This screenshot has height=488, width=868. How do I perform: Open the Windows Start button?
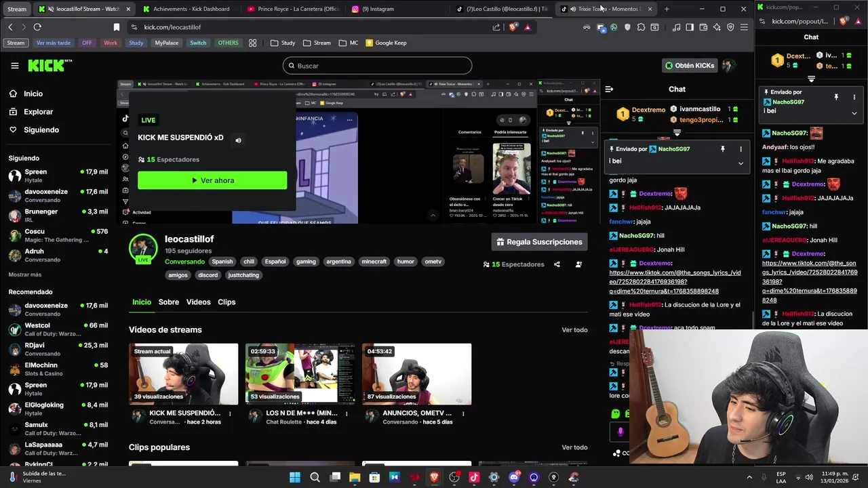click(x=295, y=477)
